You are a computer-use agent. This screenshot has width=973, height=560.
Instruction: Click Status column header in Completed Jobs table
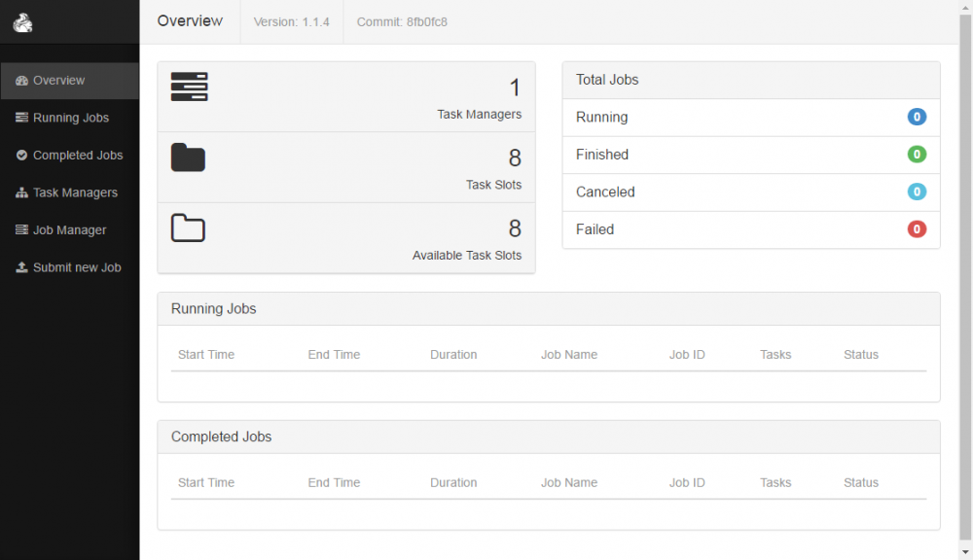[861, 483]
